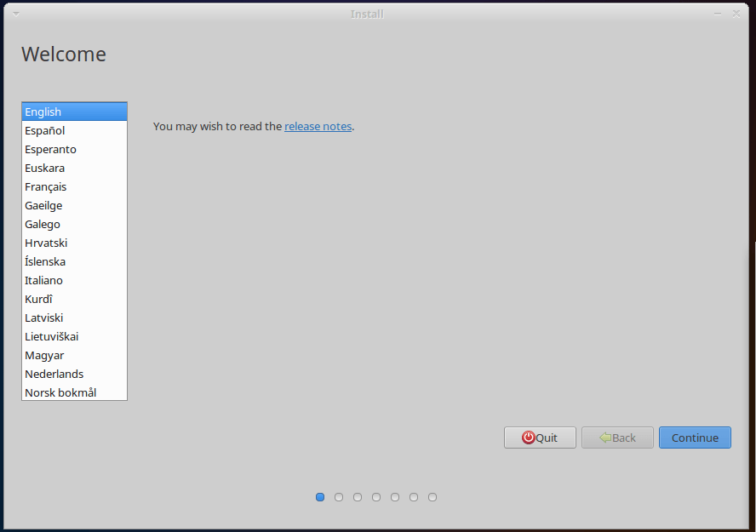Select Íslenska language option
The width and height of the screenshot is (756, 532).
tap(74, 261)
